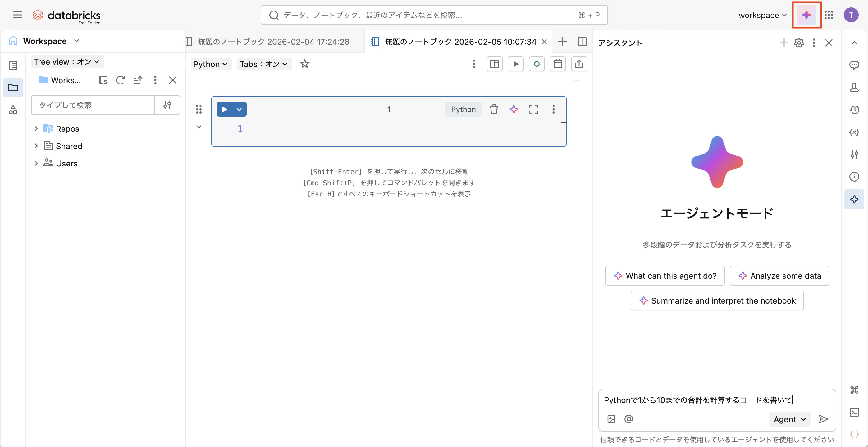Viewport: 868px width, 447px height.
Task: Share the notebook via the export icon
Action: [579, 64]
